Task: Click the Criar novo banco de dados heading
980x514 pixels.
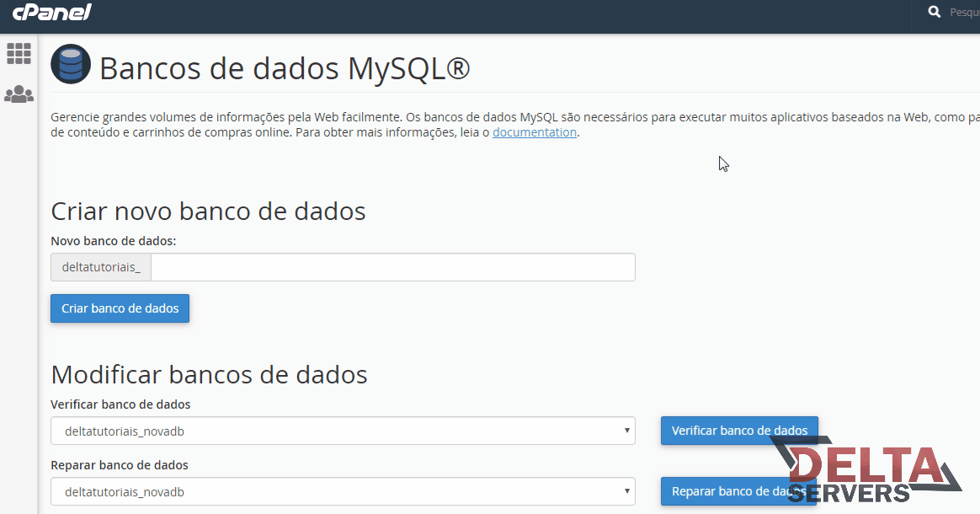Action: 208,211
